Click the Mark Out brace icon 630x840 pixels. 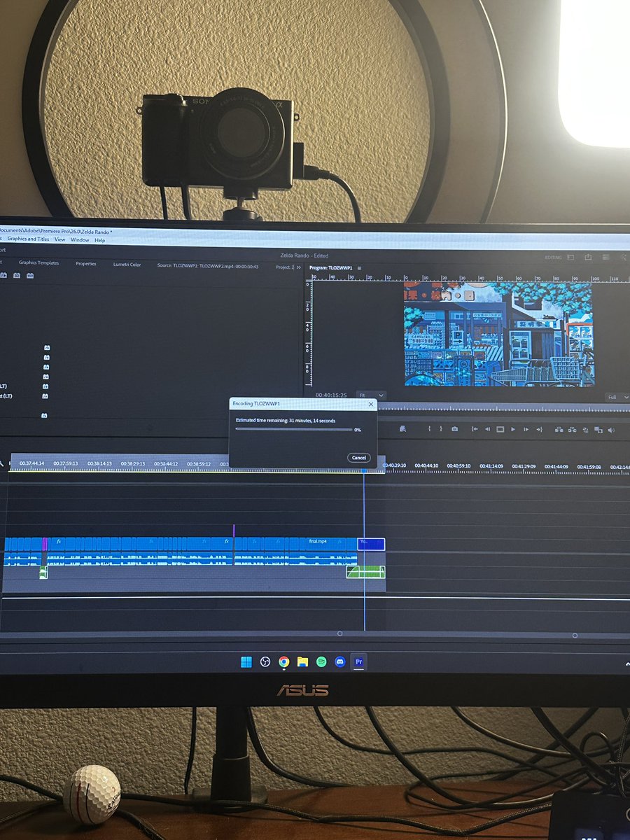point(441,429)
